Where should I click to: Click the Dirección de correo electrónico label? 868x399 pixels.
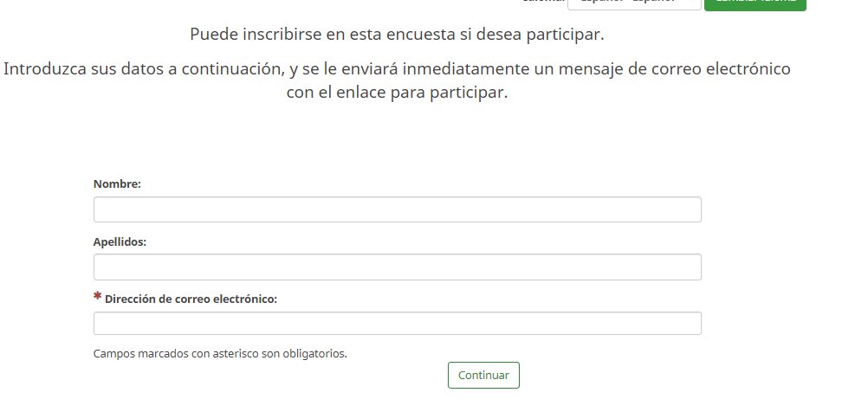(x=191, y=299)
